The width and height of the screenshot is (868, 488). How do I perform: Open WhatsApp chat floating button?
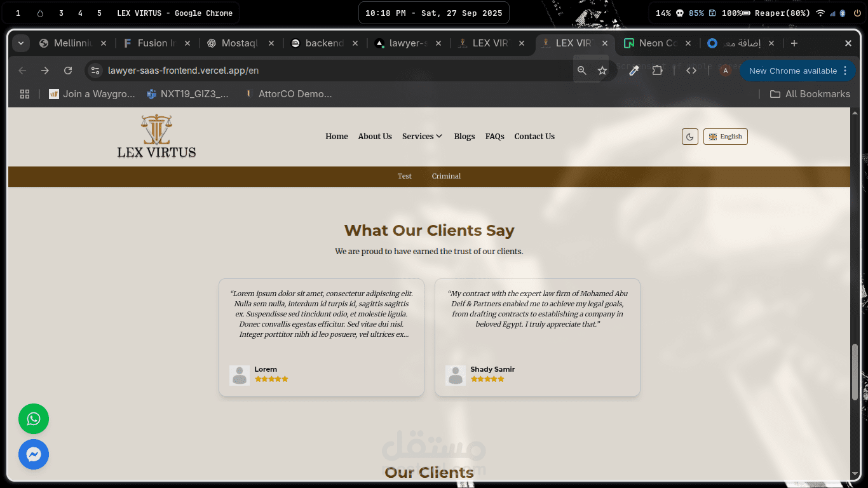coord(34,419)
